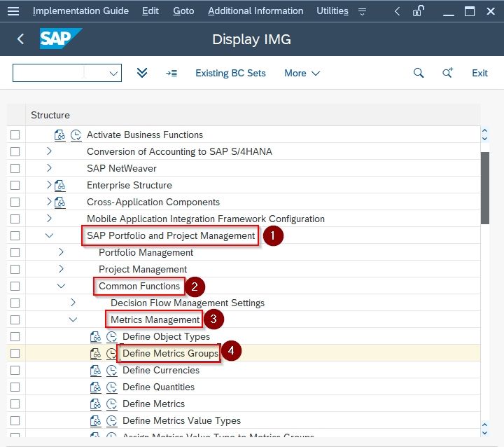
Task: Click the title bar previous arrow icon
Action: [x=398, y=11]
